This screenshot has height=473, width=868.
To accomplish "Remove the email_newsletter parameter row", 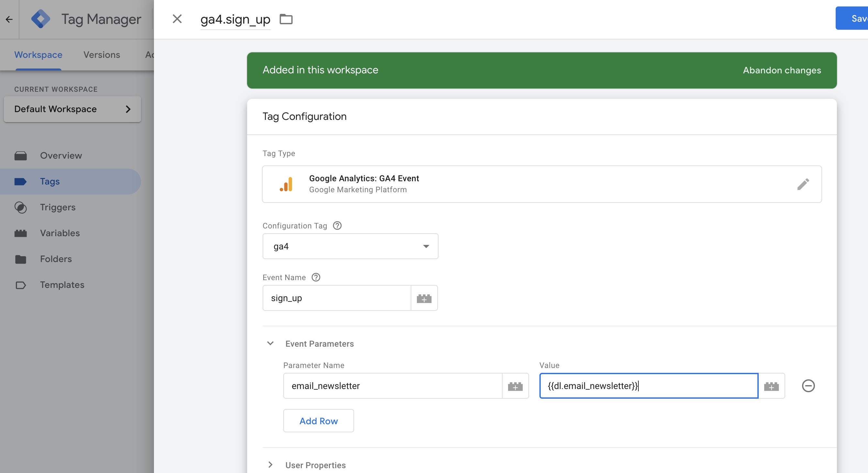I will (x=808, y=386).
